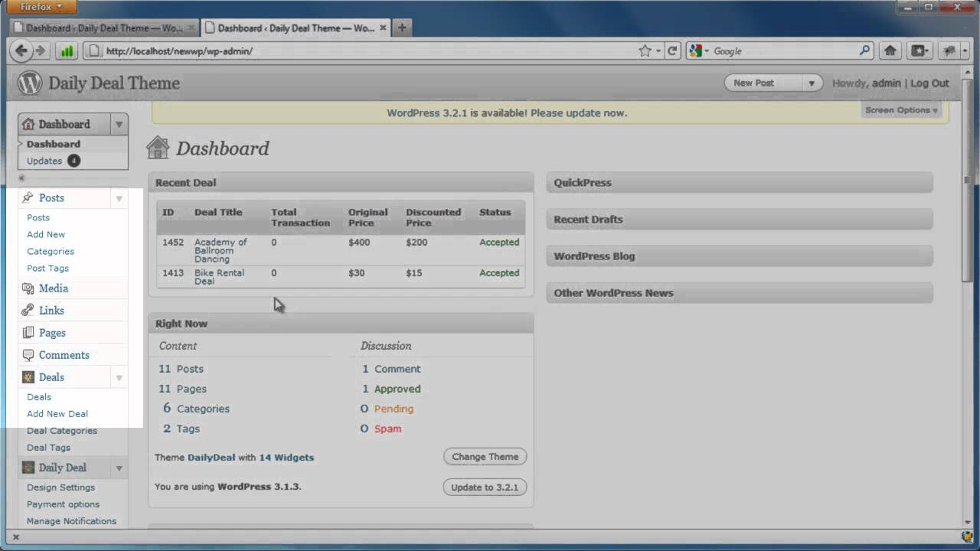Image resolution: width=980 pixels, height=551 pixels.
Task: Close the bottom status bar with X
Action: pos(15,537)
